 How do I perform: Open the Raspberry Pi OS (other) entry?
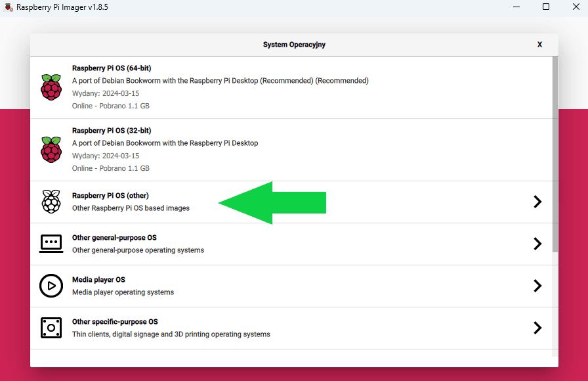click(291, 202)
